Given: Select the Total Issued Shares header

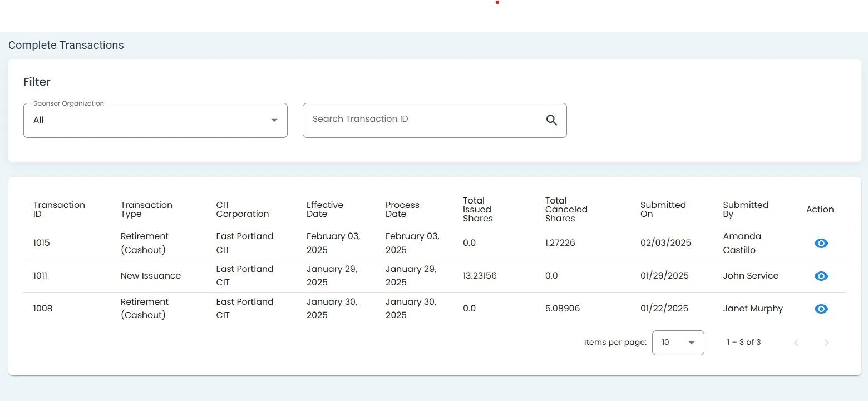Looking at the screenshot, I should 477,210.
